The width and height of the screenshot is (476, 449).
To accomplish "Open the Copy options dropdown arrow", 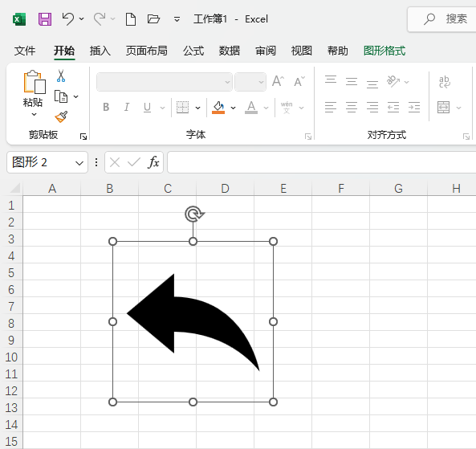I will [76, 96].
